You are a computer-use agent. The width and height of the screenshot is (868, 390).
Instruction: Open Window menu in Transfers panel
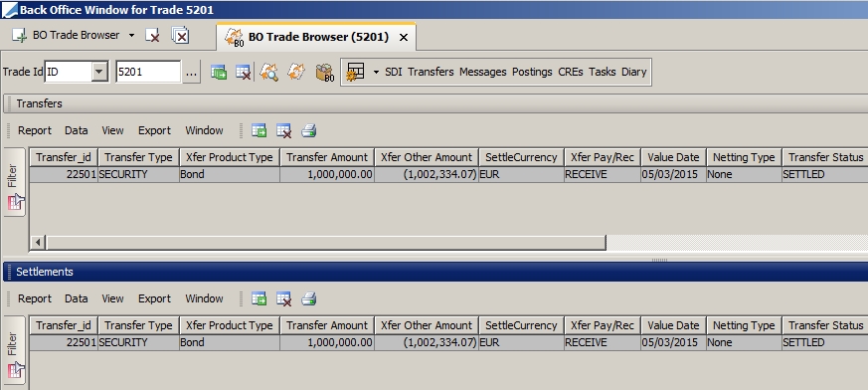click(x=204, y=130)
